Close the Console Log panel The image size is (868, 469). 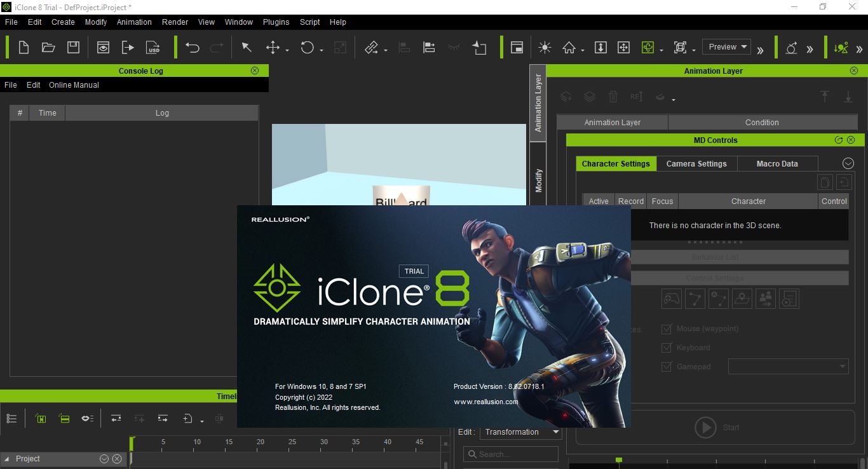tap(255, 71)
